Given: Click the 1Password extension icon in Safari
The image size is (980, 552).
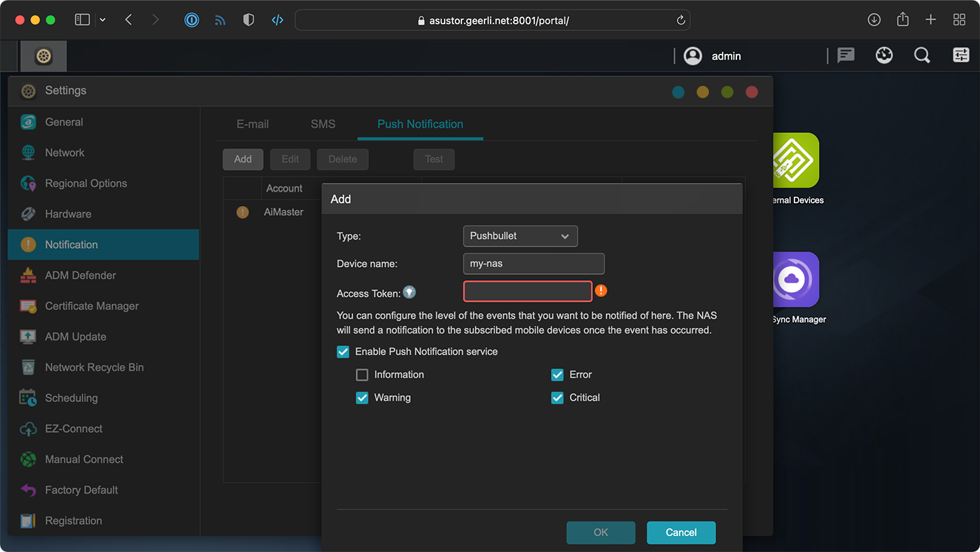Looking at the screenshot, I should 192,20.
